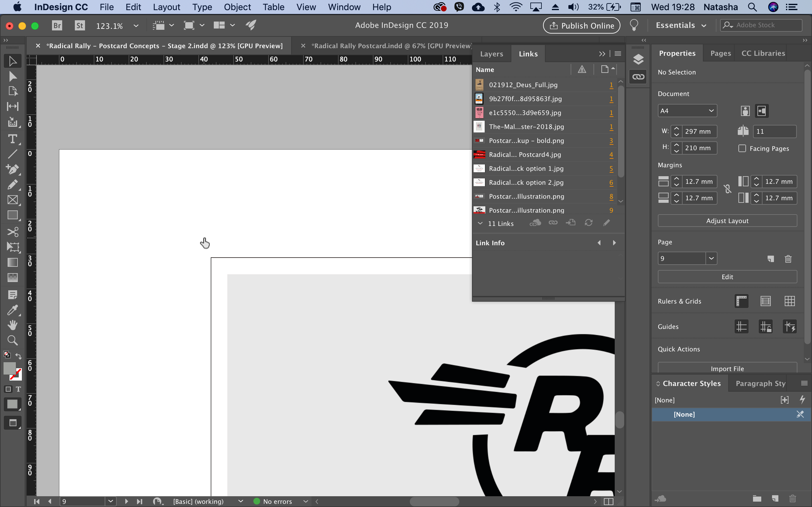This screenshot has height=507, width=812.
Task: Relink the selected file
Action: (x=553, y=223)
